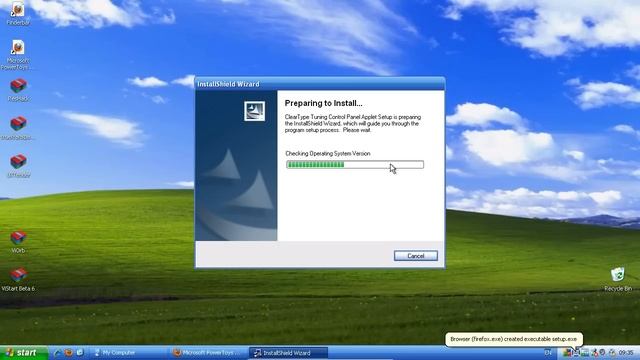Image resolution: width=640 pixels, height=360 pixels.
Task: Open the EN language indicator in the taskbar
Action: pyautogui.click(x=548, y=353)
